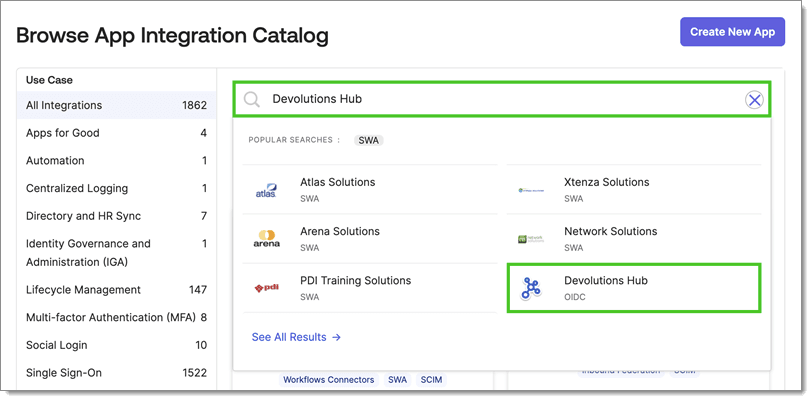Open the Xtenza Solutions logo icon
The height and width of the screenshot is (401, 812).
click(x=531, y=190)
